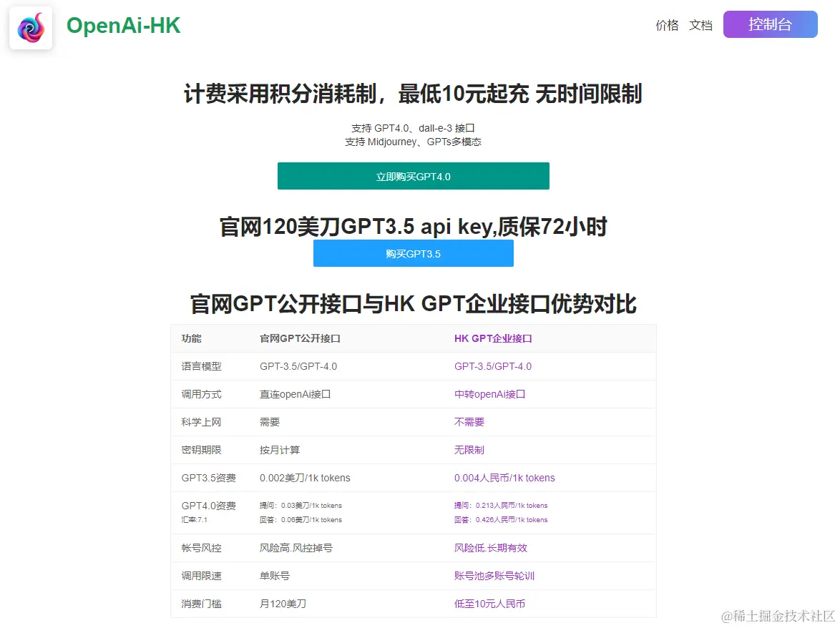Click the 不需要 cell
Screen dimensions: 840x628
click(469, 422)
